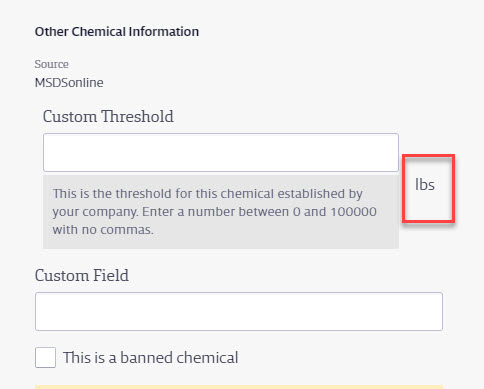Click the word 'Threshold' in the field title
This screenshot has width=484, height=389.
[137, 116]
